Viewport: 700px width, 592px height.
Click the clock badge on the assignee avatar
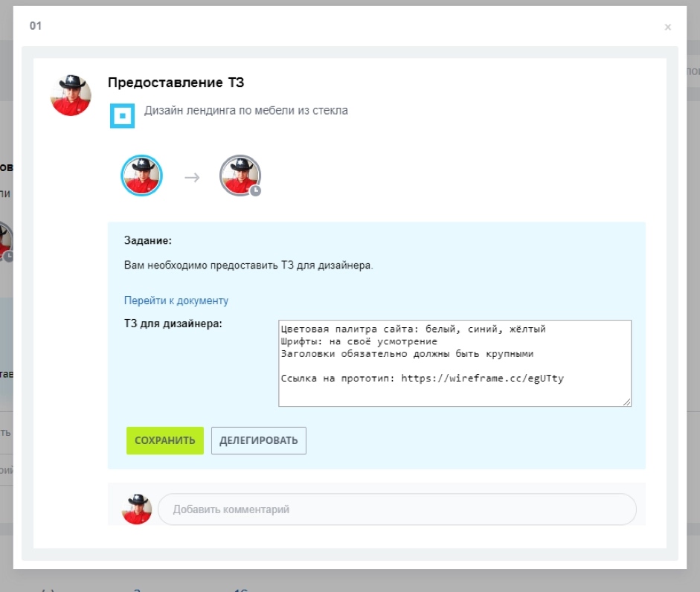(255, 191)
